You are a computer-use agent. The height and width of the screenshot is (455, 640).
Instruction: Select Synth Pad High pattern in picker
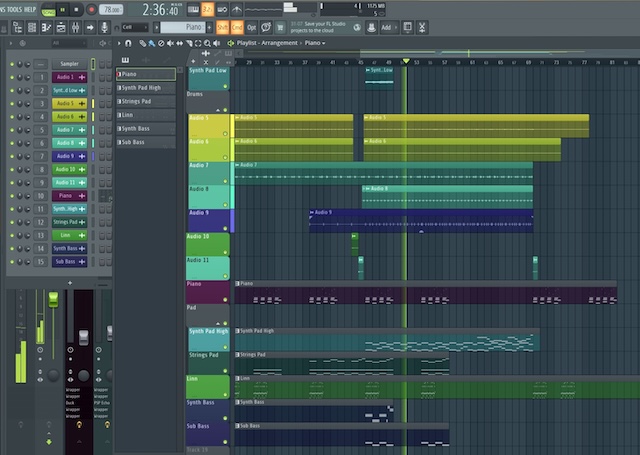[146, 88]
